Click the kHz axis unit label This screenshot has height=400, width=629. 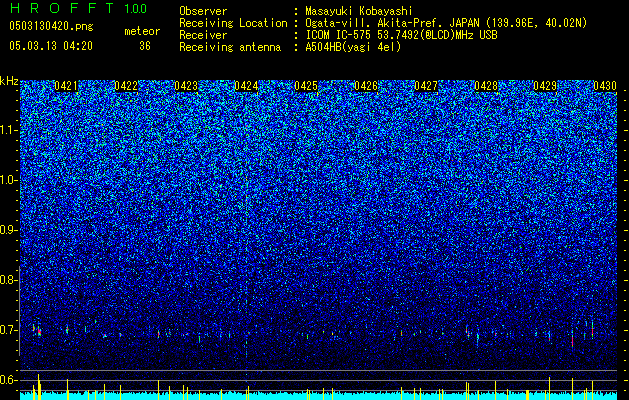pos(9,81)
